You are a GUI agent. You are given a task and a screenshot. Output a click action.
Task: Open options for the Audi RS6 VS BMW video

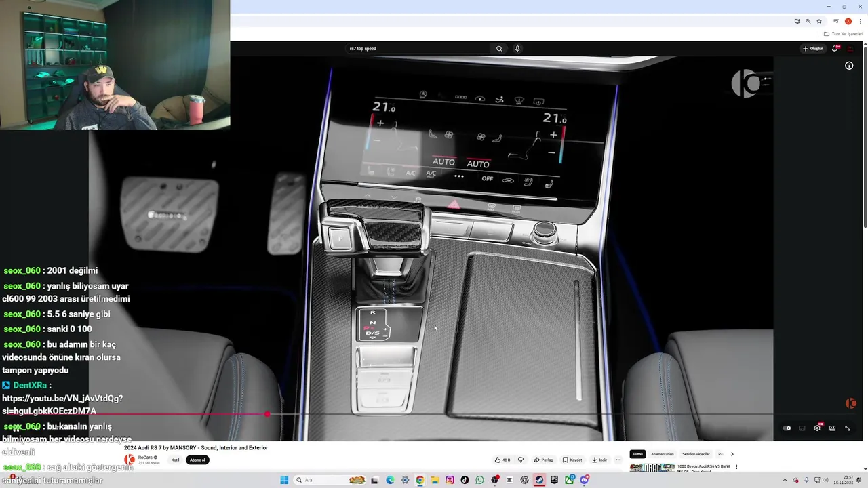[736, 466]
